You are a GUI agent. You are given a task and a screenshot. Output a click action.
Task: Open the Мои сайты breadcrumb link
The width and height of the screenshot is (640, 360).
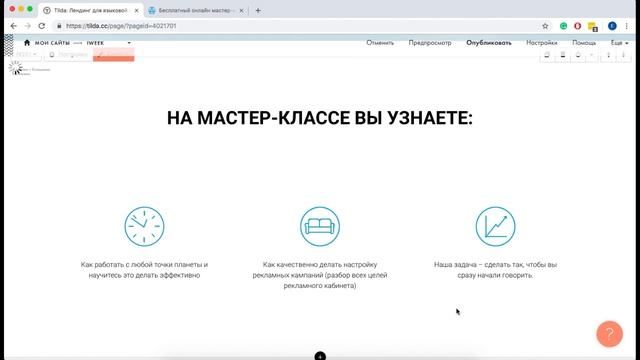point(52,43)
